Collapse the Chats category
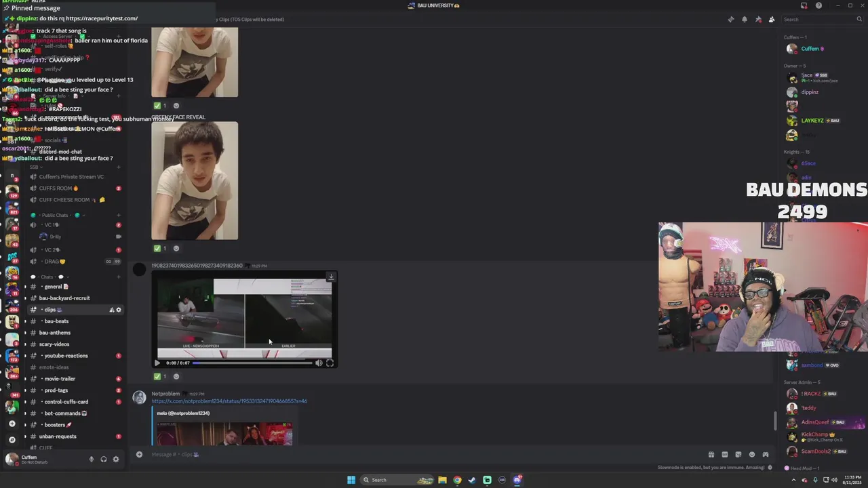 [51, 277]
